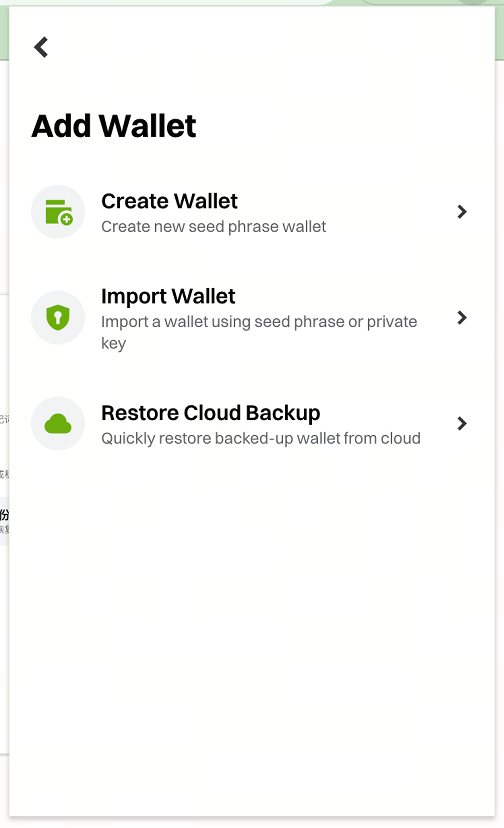Image resolution: width=504 pixels, height=828 pixels.
Task: Open Import Wallet via its right chevron
Action: coord(462,318)
